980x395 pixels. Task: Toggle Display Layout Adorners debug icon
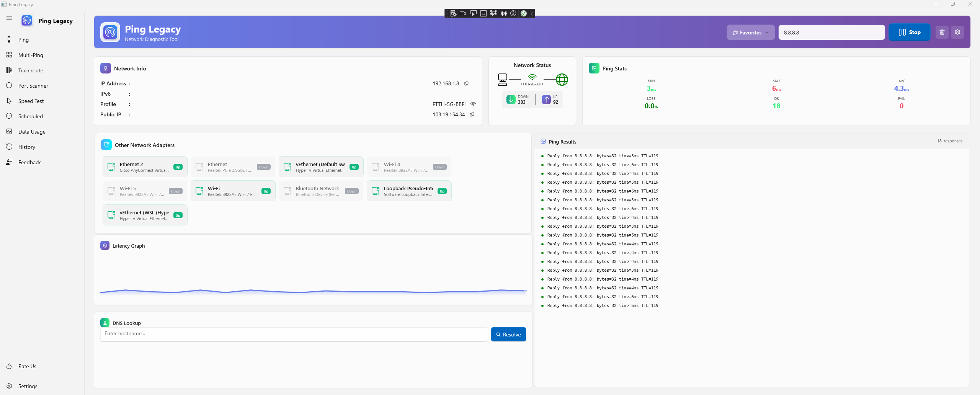(x=483, y=13)
